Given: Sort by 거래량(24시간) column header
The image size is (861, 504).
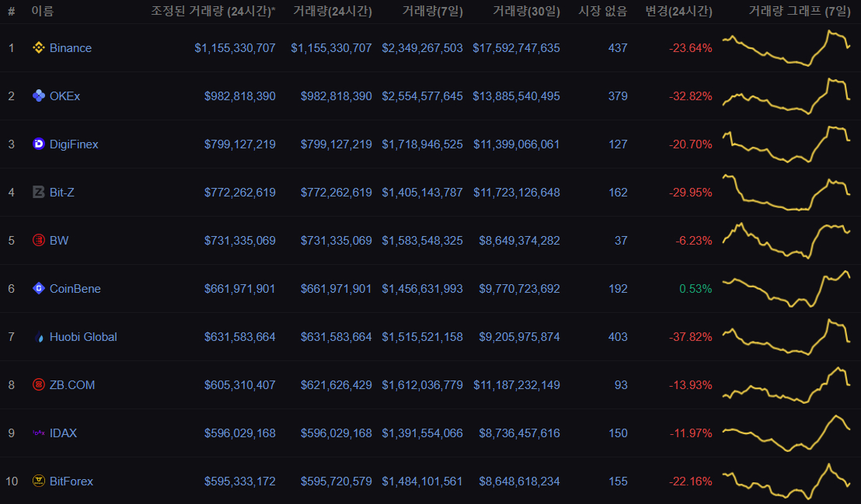Looking at the screenshot, I should [333, 11].
